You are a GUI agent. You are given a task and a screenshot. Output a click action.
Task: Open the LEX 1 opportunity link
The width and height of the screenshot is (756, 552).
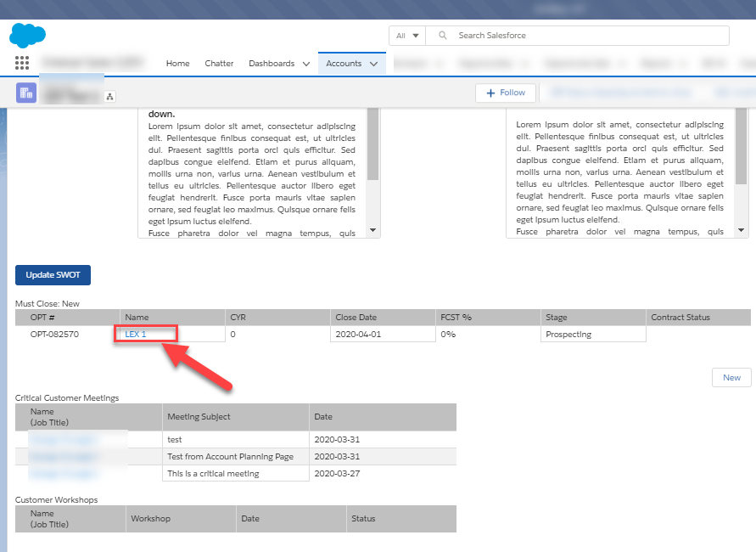coord(136,335)
